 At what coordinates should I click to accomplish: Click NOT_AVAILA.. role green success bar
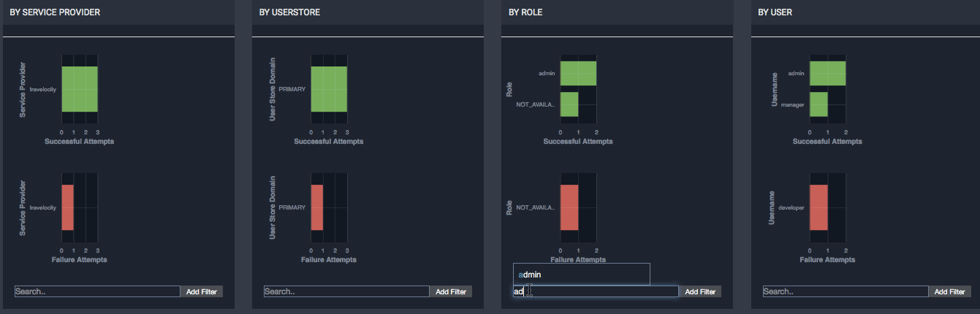pos(569,104)
